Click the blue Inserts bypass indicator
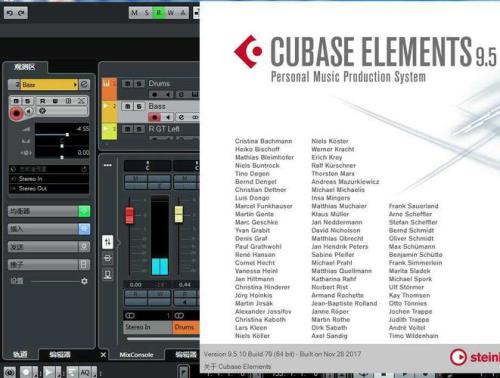The width and height of the screenshot is (500, 378). pos(84,229)
